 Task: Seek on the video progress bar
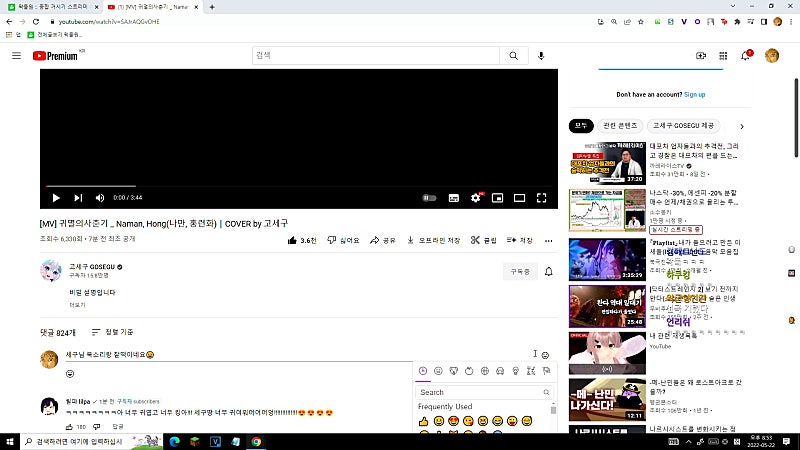pos(298,186)
